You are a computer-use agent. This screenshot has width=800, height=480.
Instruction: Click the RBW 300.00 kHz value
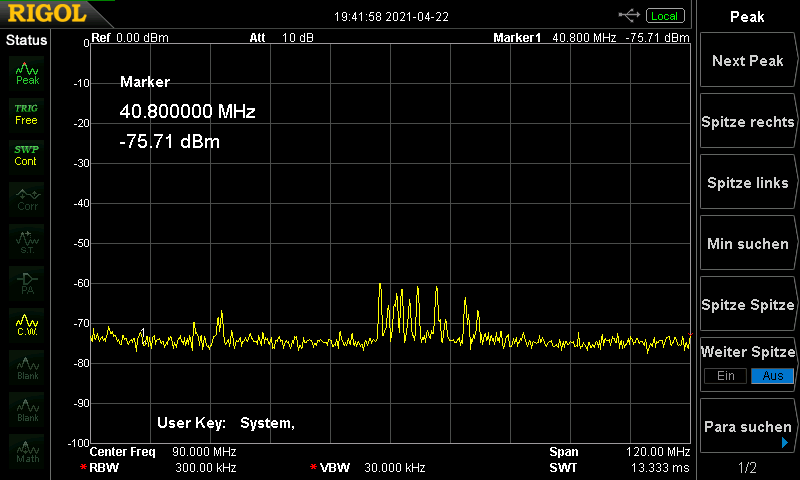[x=206, y=468]
